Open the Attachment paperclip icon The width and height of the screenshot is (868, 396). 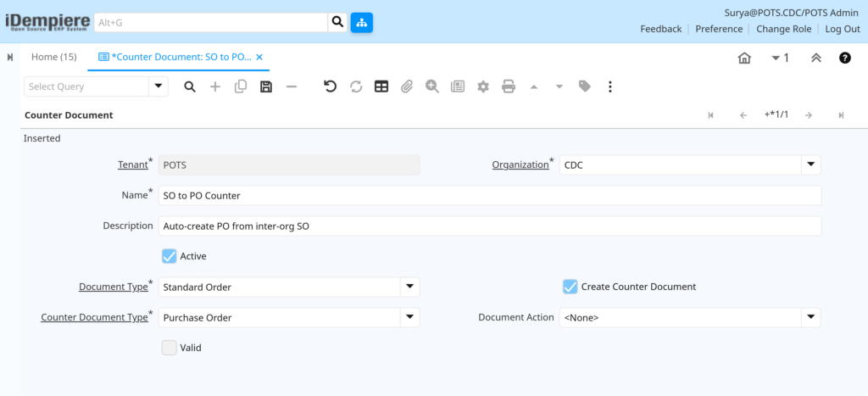[407, 86]
